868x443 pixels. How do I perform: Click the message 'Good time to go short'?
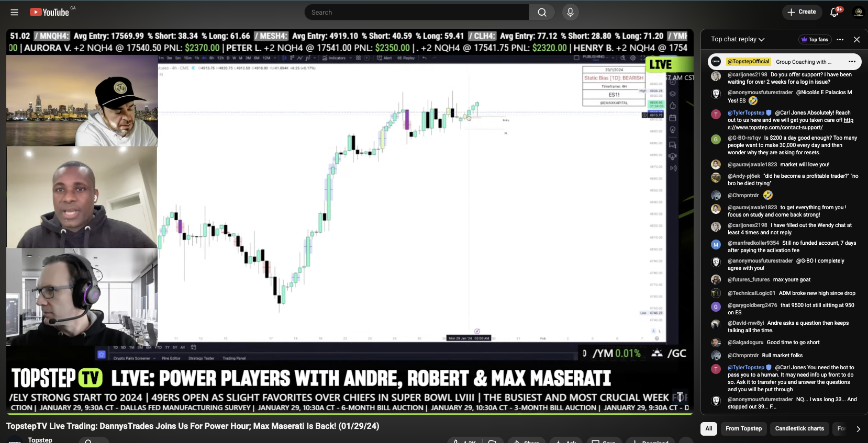(793, 343)
